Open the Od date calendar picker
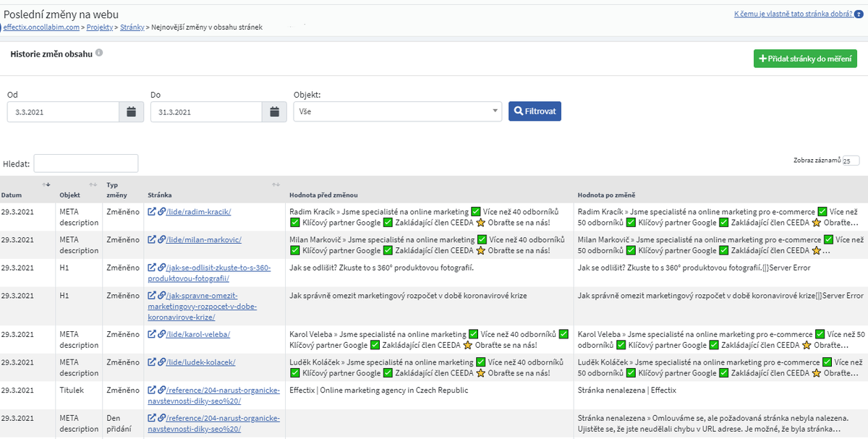Image resolution: width=868 pixels, height=439 pixels. 131,112
